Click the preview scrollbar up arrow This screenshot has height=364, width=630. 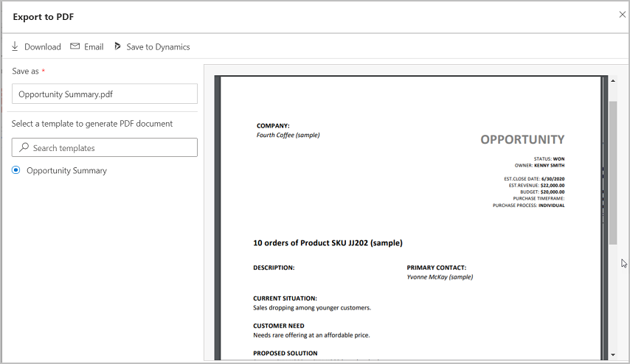point(612,80)
